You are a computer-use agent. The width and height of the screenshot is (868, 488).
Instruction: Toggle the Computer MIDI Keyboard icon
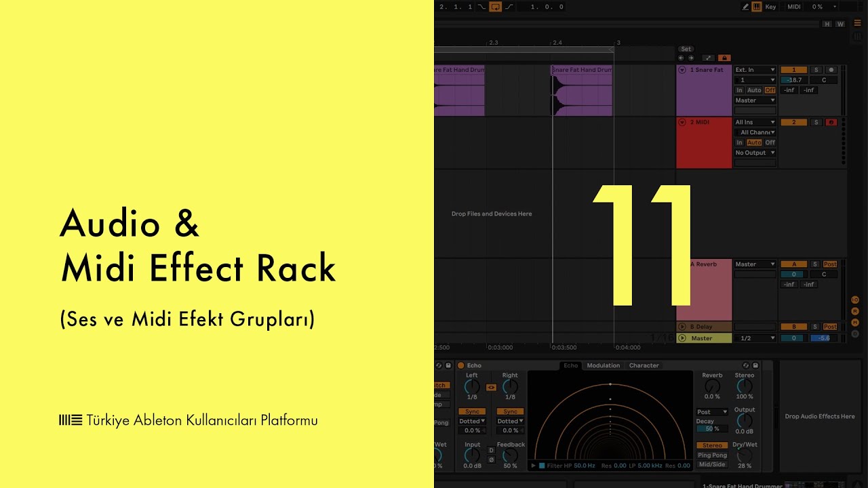pos(756,7)
